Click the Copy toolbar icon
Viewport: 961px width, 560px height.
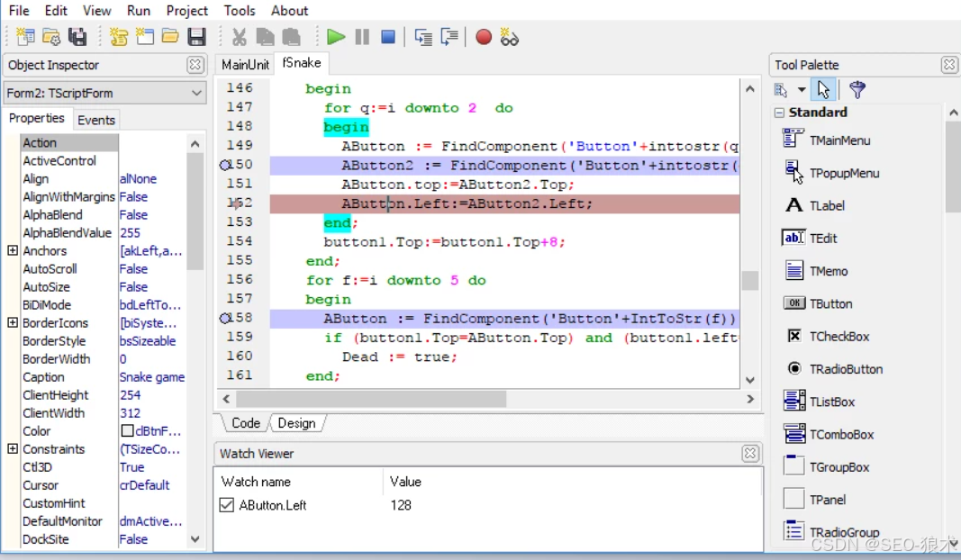[265, 38]
